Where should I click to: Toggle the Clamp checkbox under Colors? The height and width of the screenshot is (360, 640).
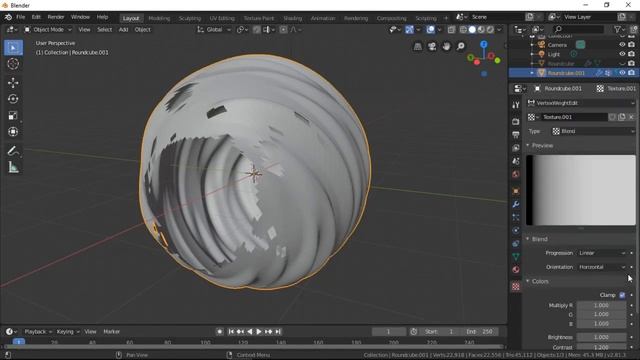(622, 295)
